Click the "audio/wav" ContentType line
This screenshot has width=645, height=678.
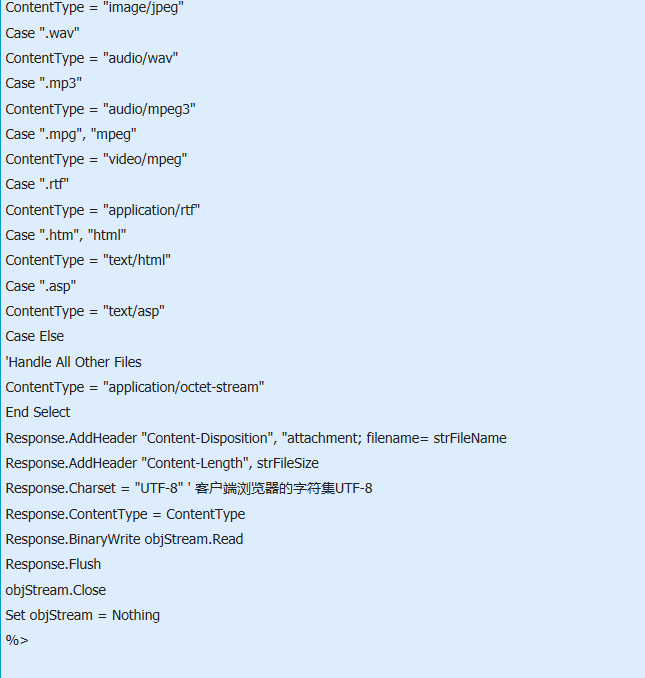(x=92, y=58)
